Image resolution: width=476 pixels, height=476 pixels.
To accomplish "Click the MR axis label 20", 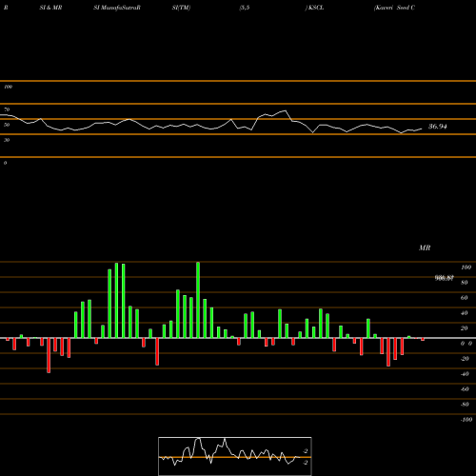I will click(x=464, y=328).
